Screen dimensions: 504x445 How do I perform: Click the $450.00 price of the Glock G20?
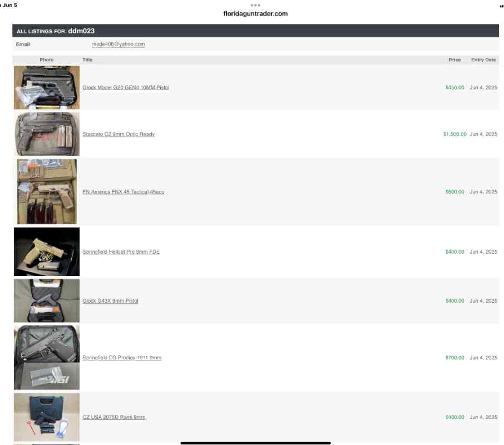(455, 87)
